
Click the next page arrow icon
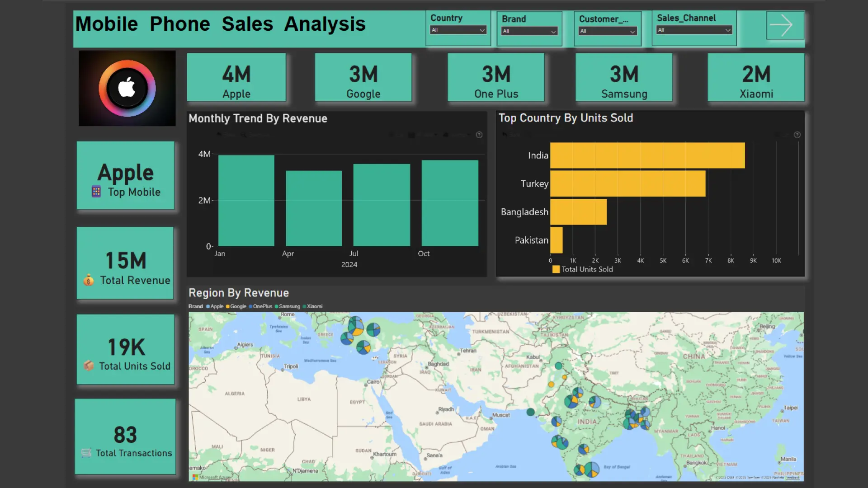pos(785,25)
